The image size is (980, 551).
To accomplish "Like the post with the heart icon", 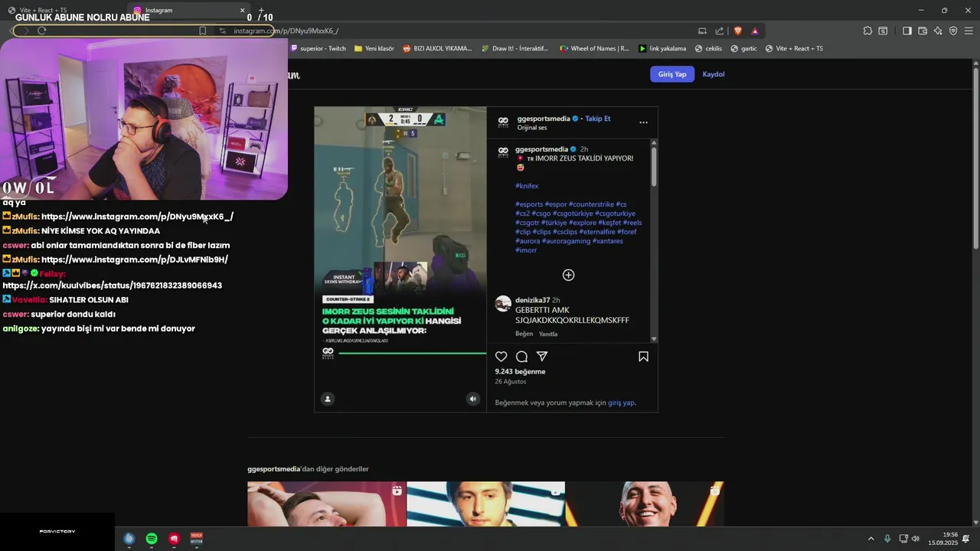I will tap(501, 357).
